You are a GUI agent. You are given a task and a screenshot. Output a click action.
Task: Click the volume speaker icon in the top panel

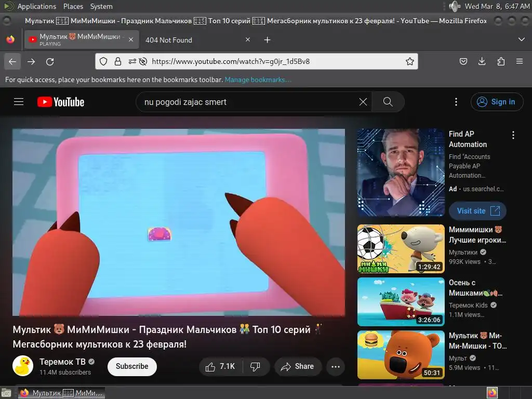coord(455,6)
